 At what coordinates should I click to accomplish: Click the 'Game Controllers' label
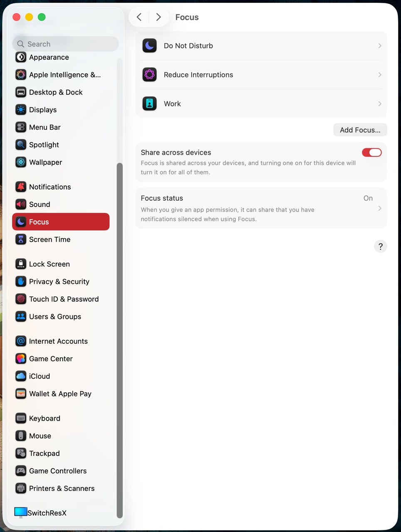click(x=58, y=471)
